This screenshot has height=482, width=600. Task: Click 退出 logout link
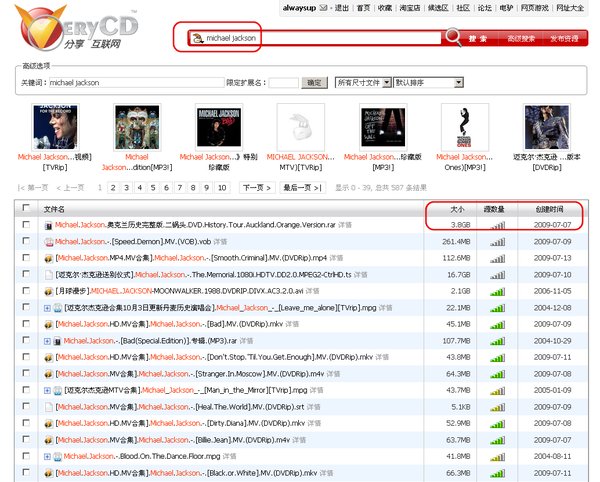coord(342,8)
